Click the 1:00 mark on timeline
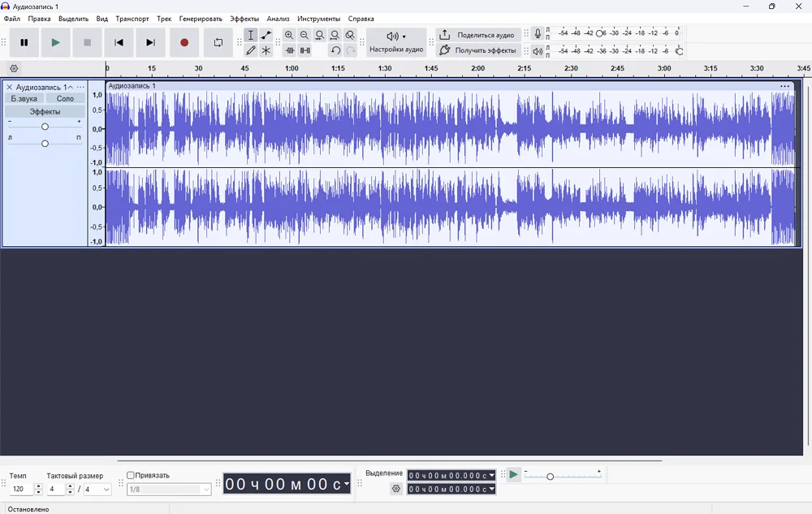The image size is (812, 514). point(292,68)
